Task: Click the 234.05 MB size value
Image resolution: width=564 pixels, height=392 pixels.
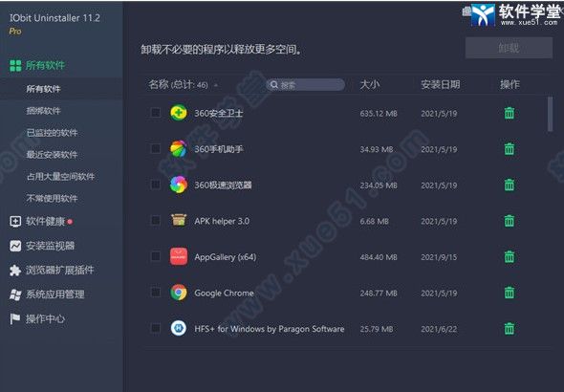Action: click(x=379, y=185)
